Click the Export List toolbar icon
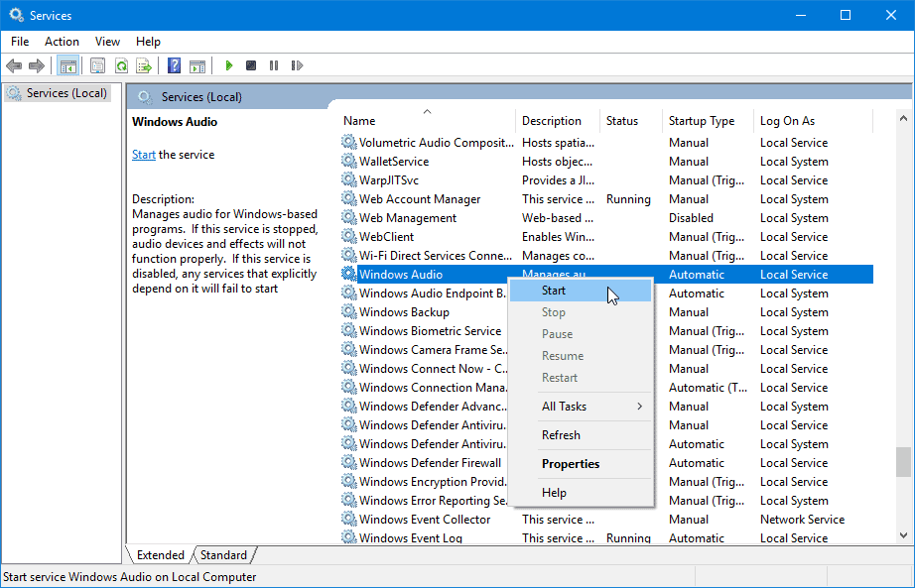This screenshot has width=915, height=588. 144,65
